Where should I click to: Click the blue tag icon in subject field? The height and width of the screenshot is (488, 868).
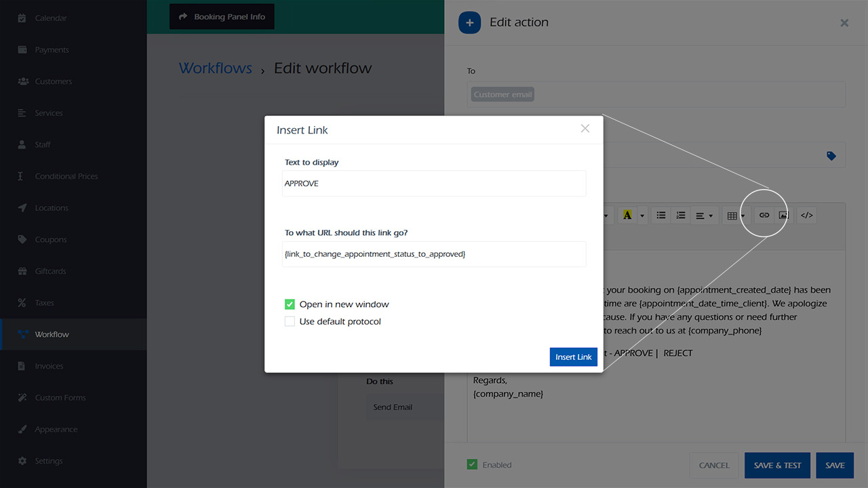[831, 156]
